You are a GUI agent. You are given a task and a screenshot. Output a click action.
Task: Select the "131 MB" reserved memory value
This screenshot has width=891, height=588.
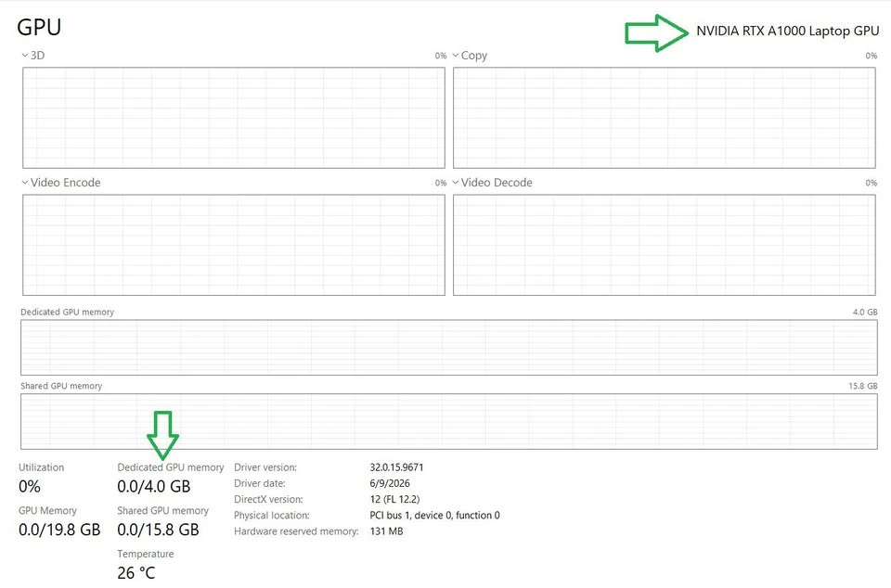tap(386, 531)
